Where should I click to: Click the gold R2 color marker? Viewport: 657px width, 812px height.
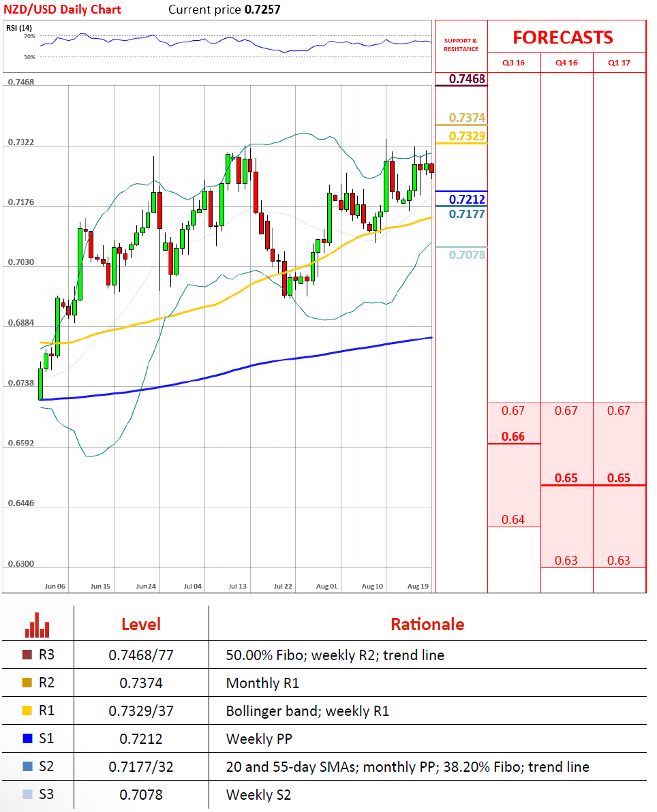click(x=27, y=683)
